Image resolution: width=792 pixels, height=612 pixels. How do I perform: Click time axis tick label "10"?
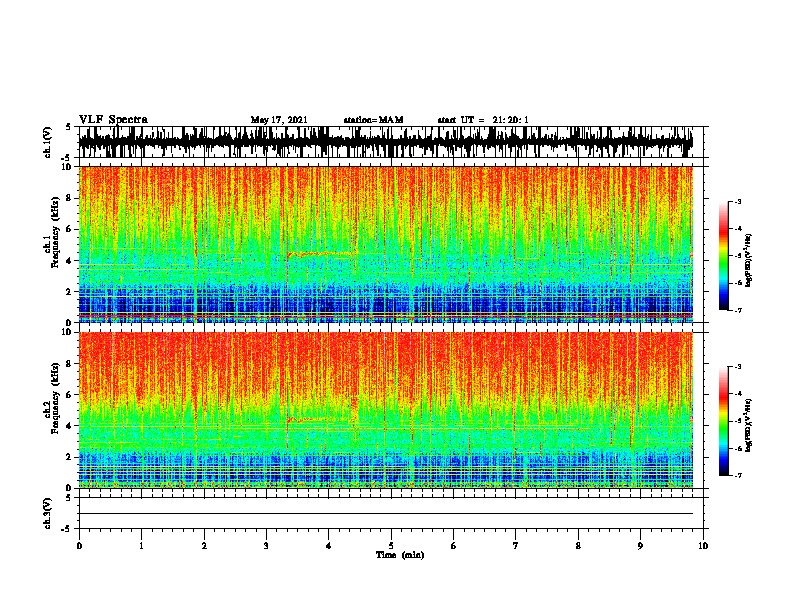coord(703,546)
